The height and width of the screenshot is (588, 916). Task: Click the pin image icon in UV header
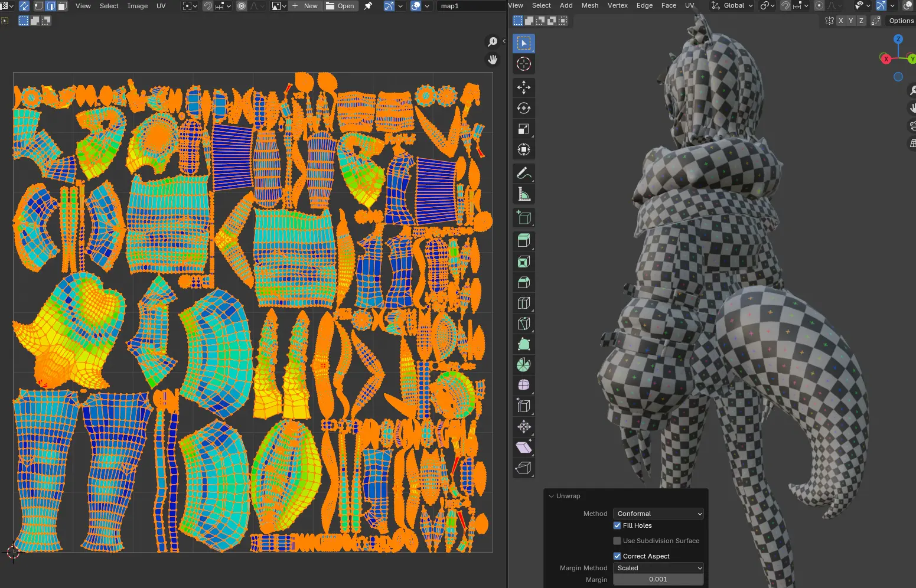coord(368,6)
